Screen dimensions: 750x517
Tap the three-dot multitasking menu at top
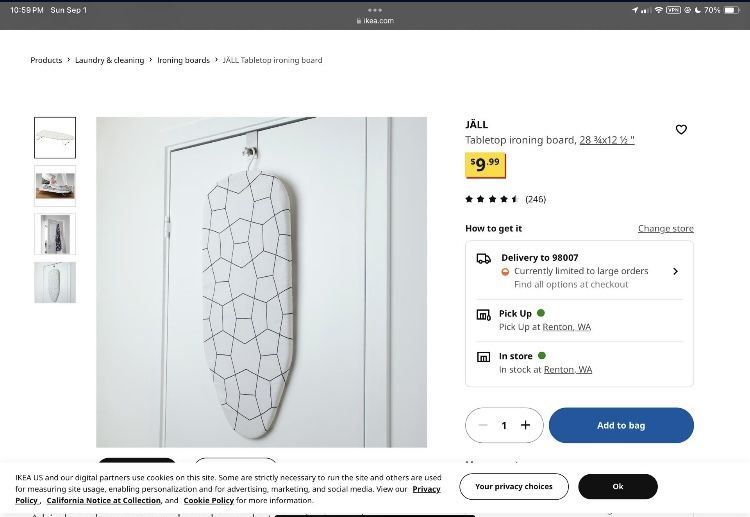(375, 10)
